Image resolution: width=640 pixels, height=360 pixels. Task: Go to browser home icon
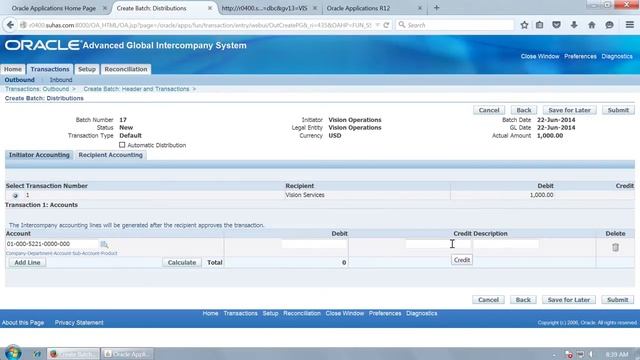[x=591, y=25]
